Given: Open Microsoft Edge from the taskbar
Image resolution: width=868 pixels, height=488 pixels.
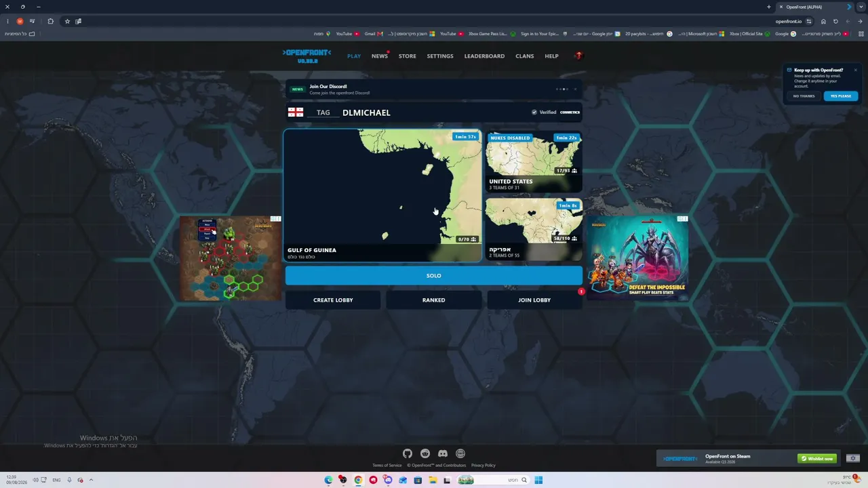Looking at the screenshot, I should point(328,480).
